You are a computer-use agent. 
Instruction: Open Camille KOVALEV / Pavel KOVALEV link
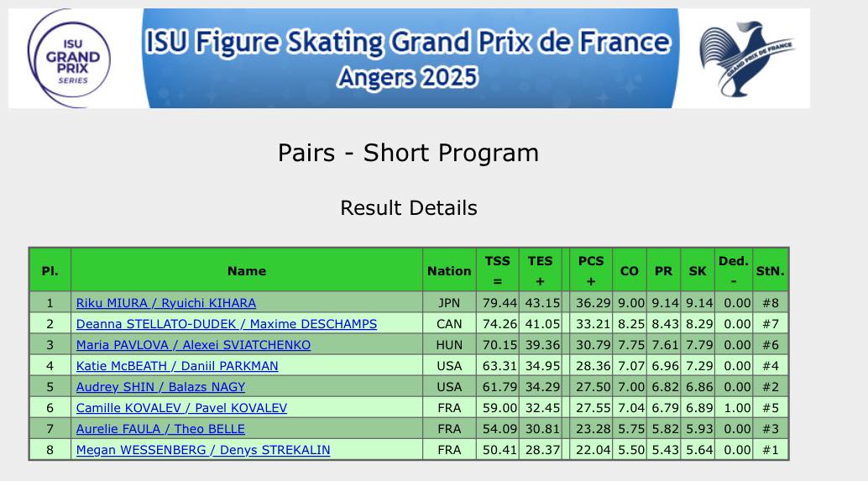click(x=181, y=408)
